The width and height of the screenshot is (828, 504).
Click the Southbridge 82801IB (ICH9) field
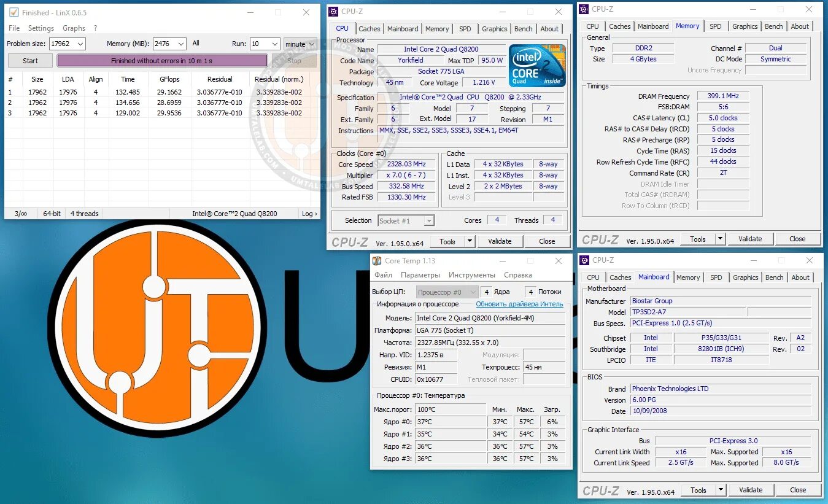coord(721,349)
